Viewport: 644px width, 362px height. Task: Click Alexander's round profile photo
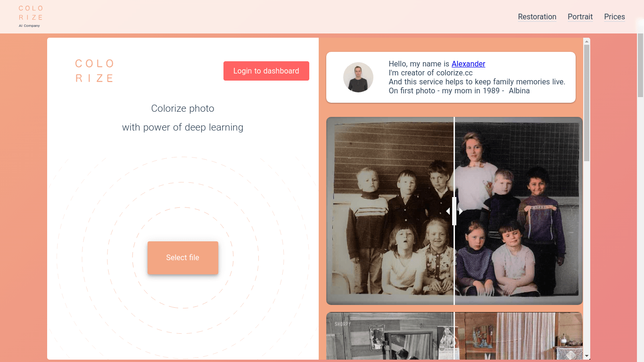[358, 77]
